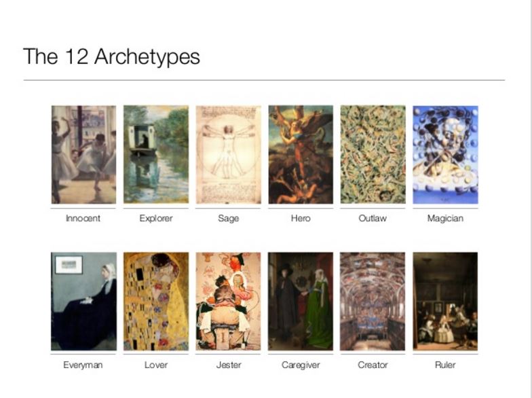Click the Caregiver couple portrait painting

[x=301, y=302]
